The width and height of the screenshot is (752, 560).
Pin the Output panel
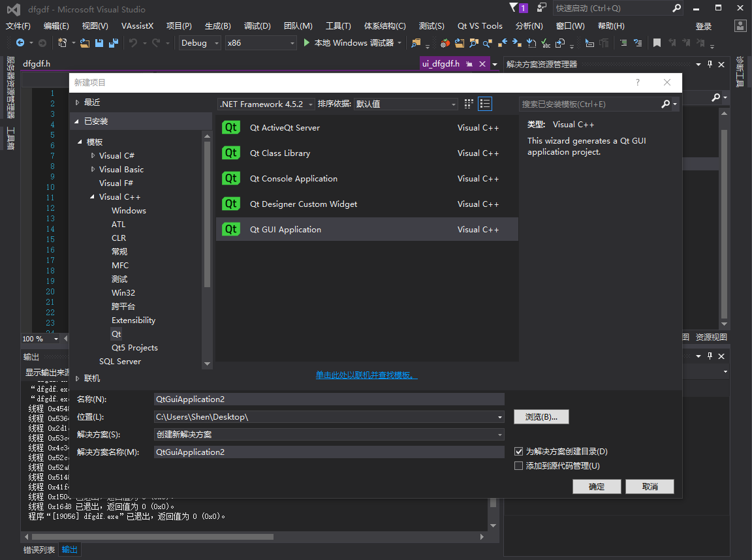(x=710, y=356)
